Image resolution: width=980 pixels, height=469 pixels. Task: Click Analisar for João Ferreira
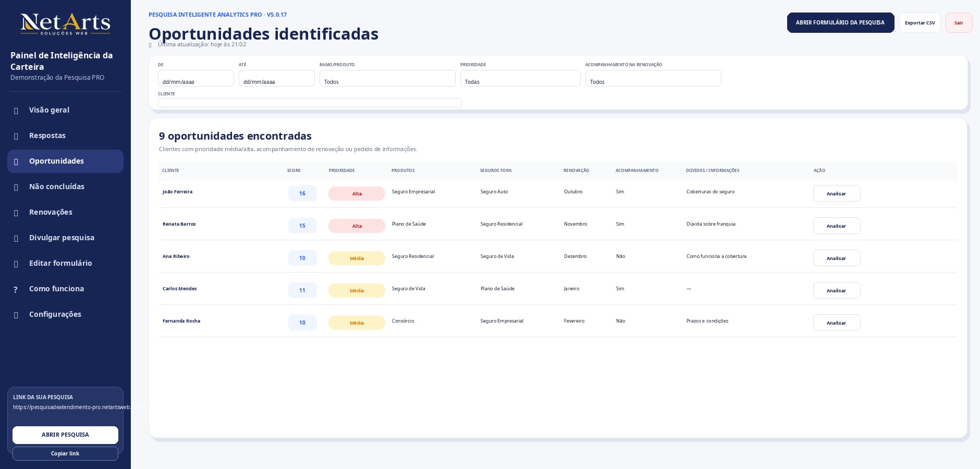point(837,193)
